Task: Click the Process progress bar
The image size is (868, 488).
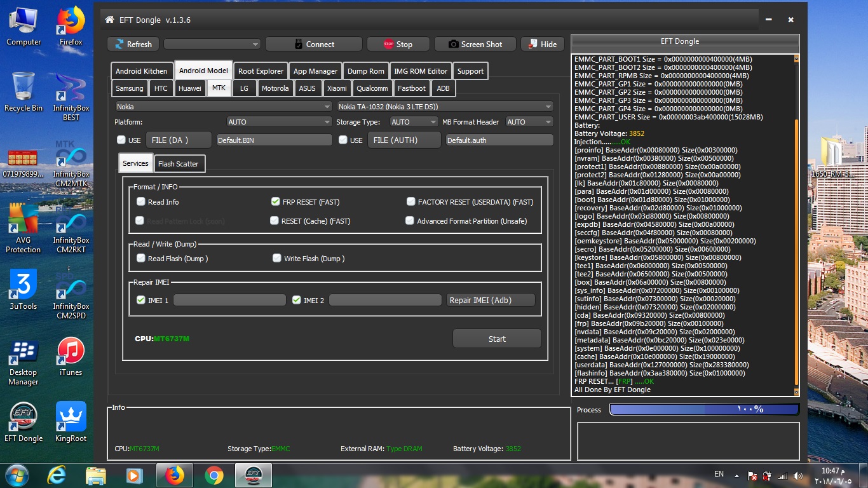Action: [x=704, y=409]
